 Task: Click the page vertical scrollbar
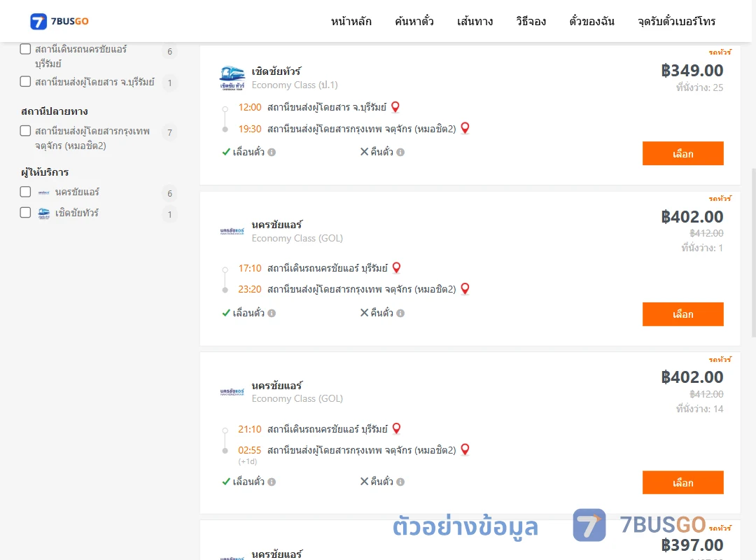pyautogui.click(x=754, y=253)
